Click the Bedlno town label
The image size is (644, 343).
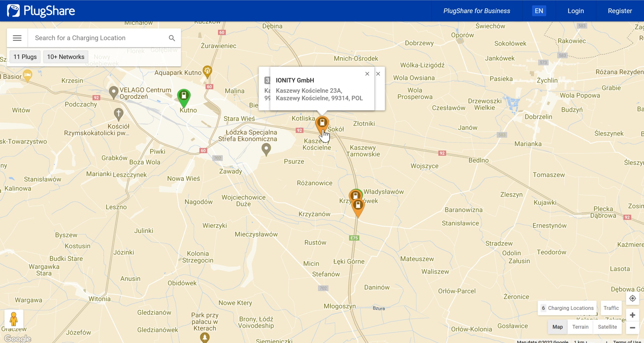pos(478,160)
